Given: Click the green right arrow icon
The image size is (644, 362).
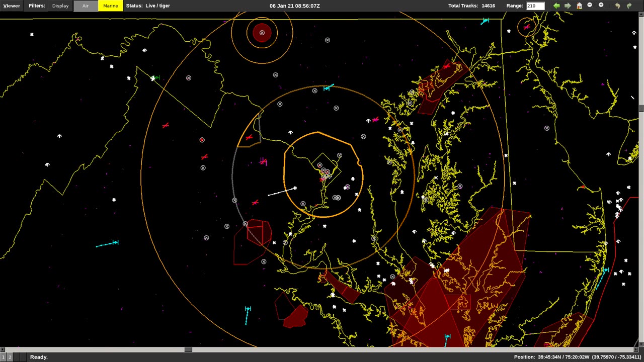Looking at the screenshot, I should [568, 6].
